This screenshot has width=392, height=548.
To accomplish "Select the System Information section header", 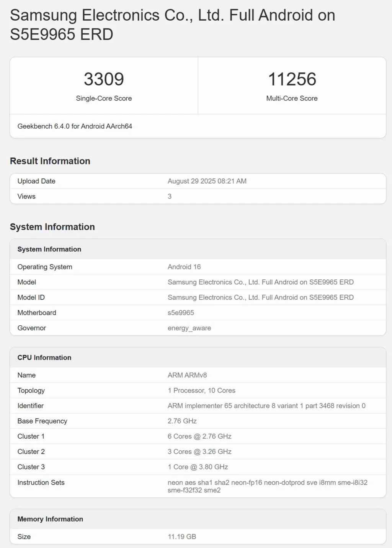I will (x=52, y=227).
